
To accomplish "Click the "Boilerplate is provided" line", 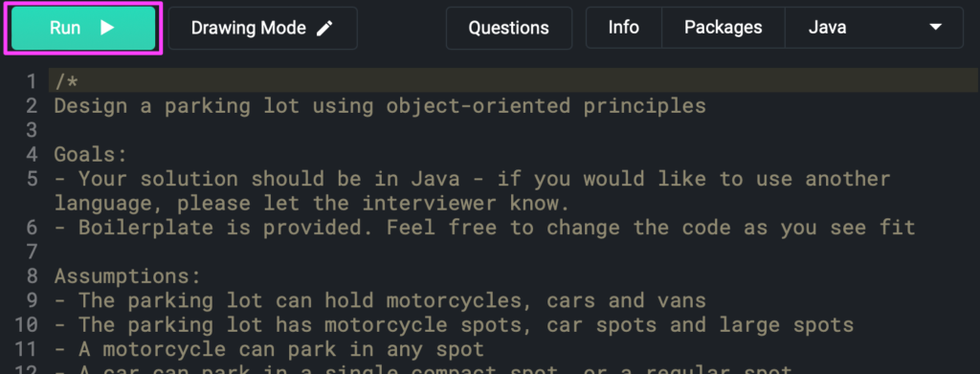I will pyautogui.click(x=485, y=228).
